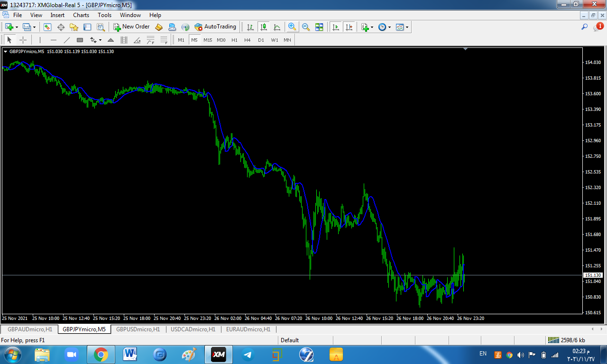
Task: Open the Market Watch window icon
Action: click(x=47, y=27)
